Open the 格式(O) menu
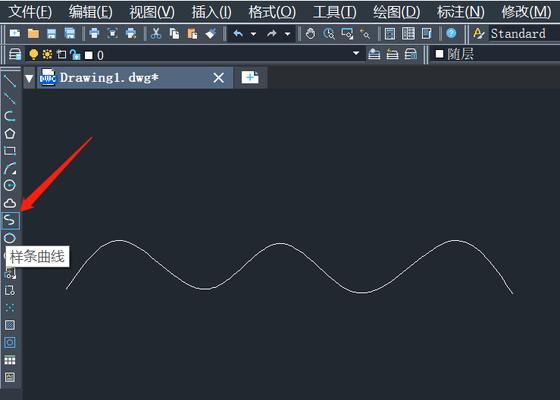This screenshot has width=560, height=400. point(272,12)
